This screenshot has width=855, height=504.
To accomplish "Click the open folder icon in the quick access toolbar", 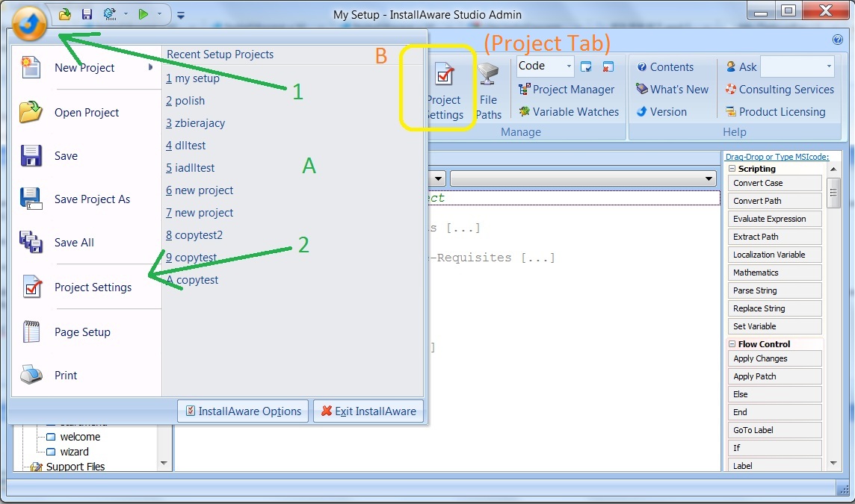I will (x=65, y=14).
